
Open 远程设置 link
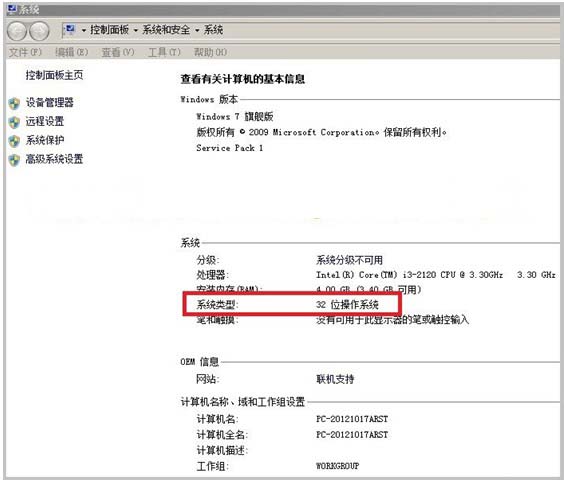tap(45, 121)
